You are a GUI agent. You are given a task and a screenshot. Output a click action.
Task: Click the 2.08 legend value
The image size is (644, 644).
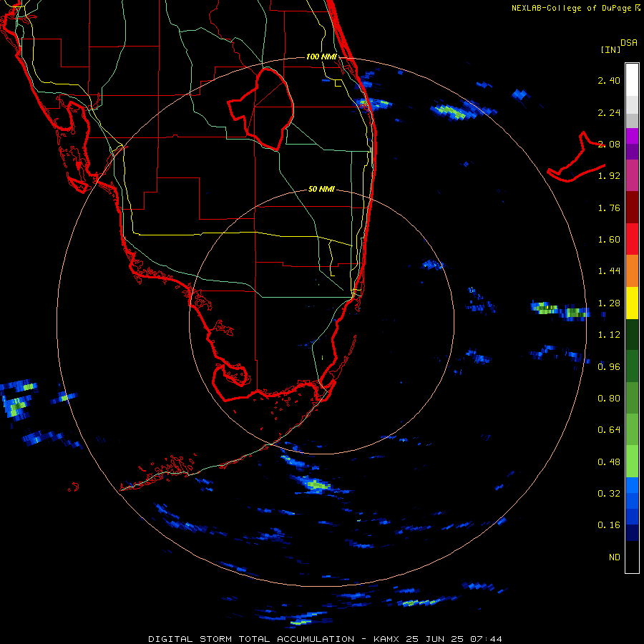tap(609, 144)
